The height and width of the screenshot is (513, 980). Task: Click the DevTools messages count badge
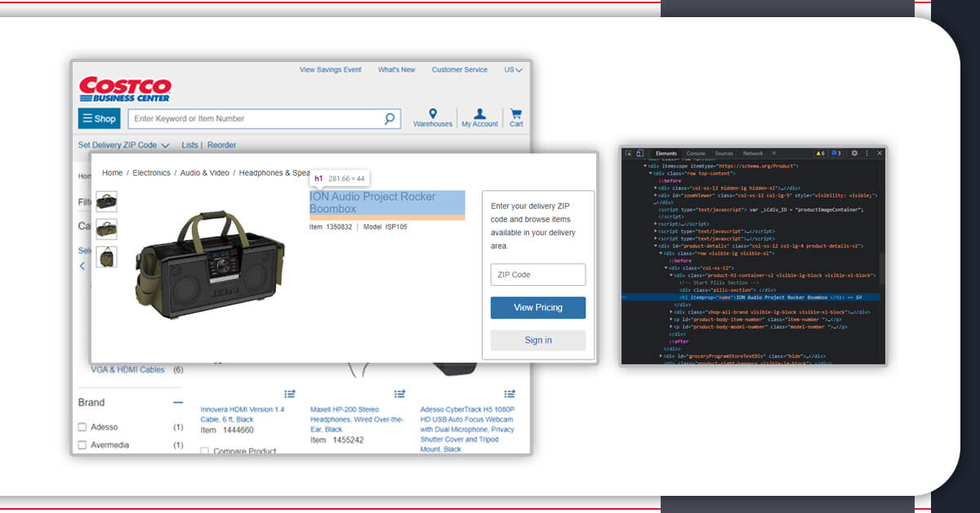[x=836, y=153]
